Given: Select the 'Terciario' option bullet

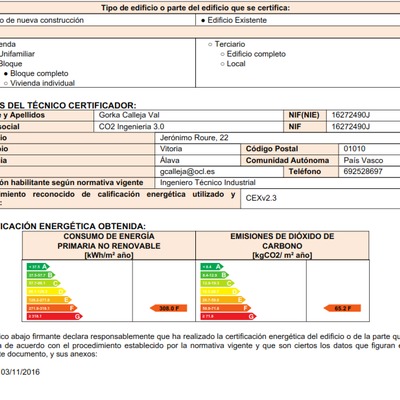Looking at the screenshot, I should coord(210,44).
